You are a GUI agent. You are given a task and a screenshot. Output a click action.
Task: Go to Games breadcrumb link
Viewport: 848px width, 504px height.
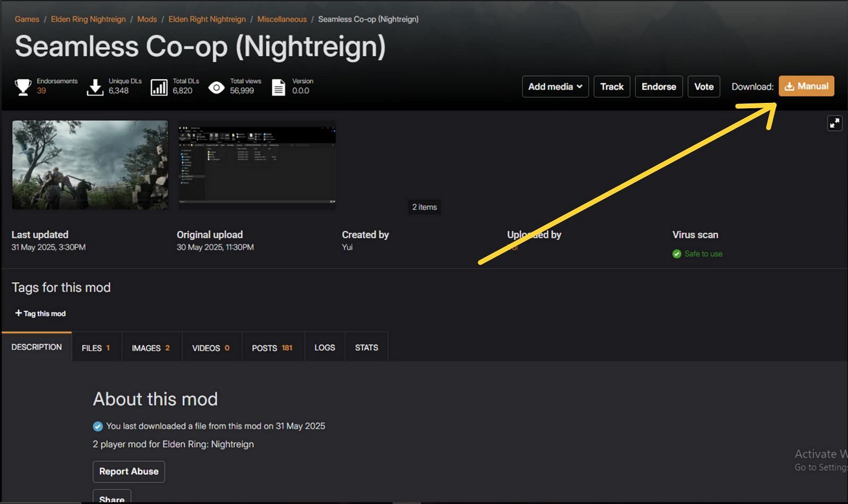[27, 19]
